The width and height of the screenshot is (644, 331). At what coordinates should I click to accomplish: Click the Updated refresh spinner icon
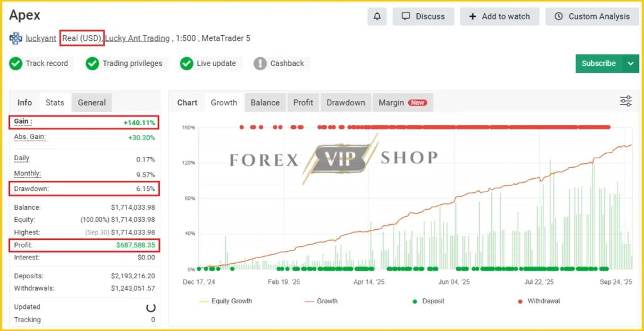click(151, 307)
